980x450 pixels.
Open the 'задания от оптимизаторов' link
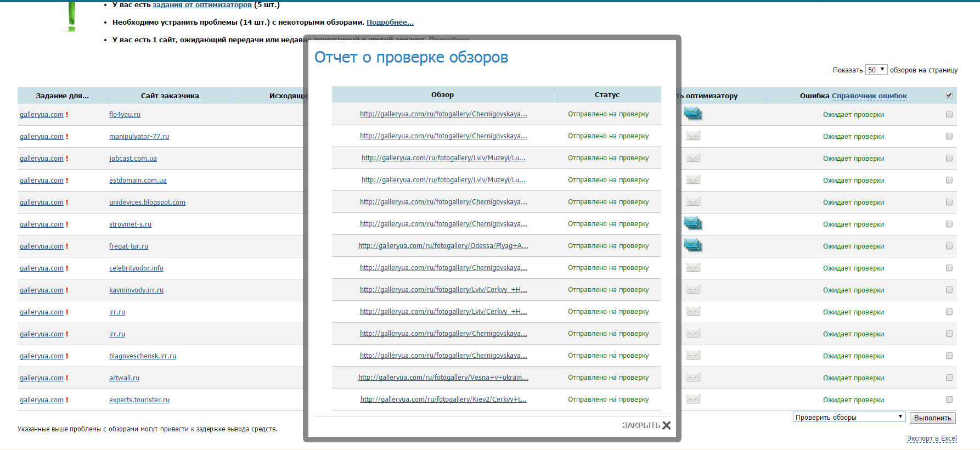click(202, 5)
